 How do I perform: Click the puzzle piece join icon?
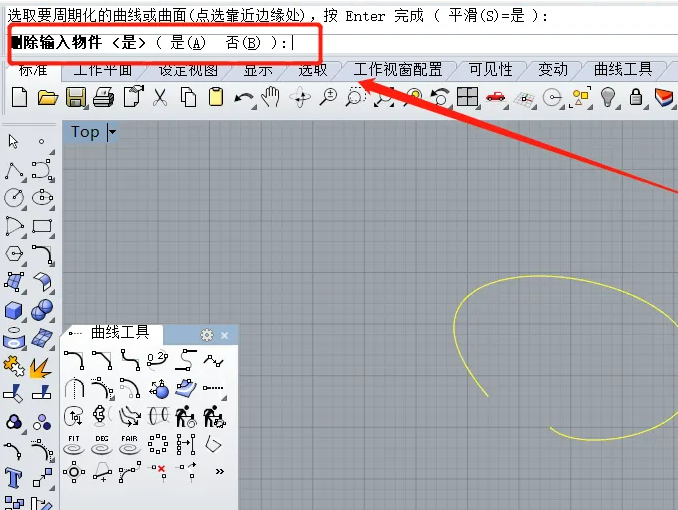click(14, 366)
